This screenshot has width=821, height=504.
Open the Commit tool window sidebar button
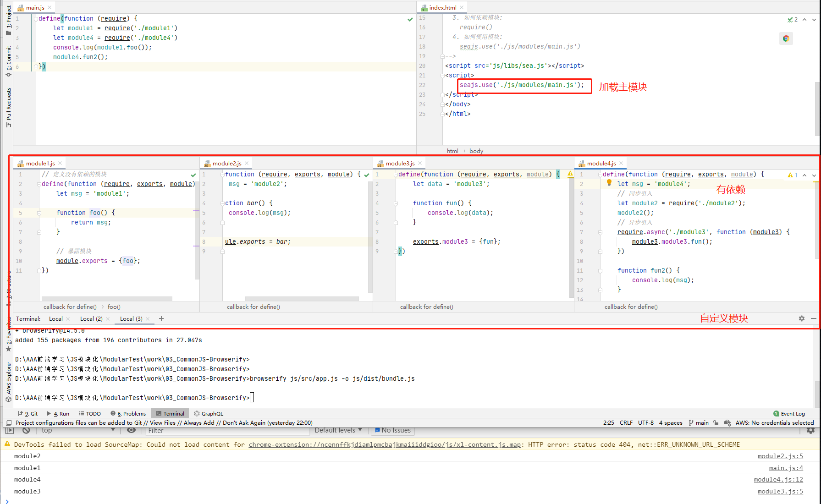(8, 61)
